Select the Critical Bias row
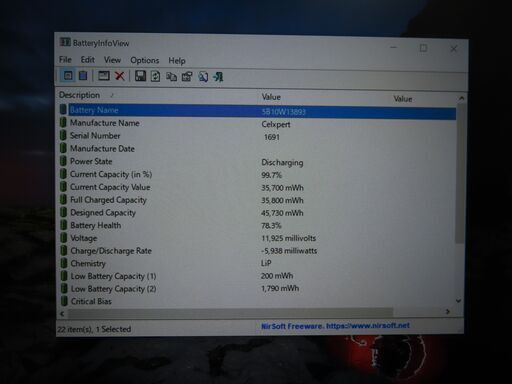 click(257, 301)
